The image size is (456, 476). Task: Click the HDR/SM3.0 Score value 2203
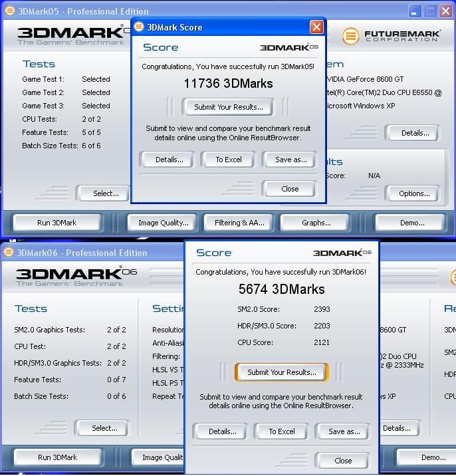[322, 326]
